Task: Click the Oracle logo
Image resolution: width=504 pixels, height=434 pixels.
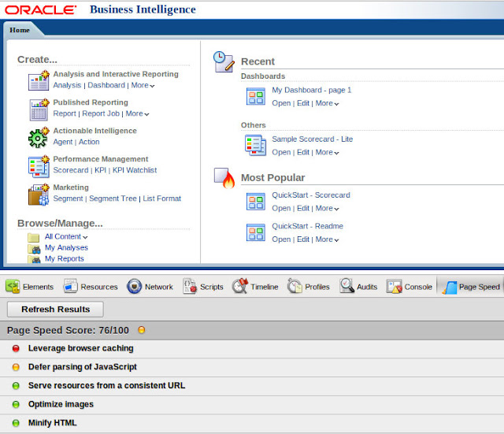Action: point(40,10)
